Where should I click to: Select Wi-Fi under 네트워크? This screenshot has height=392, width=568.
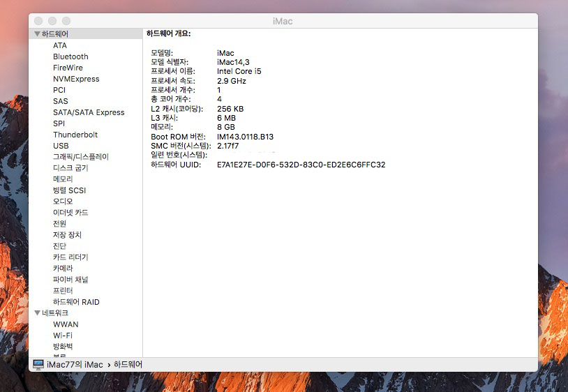click(63, 336)
